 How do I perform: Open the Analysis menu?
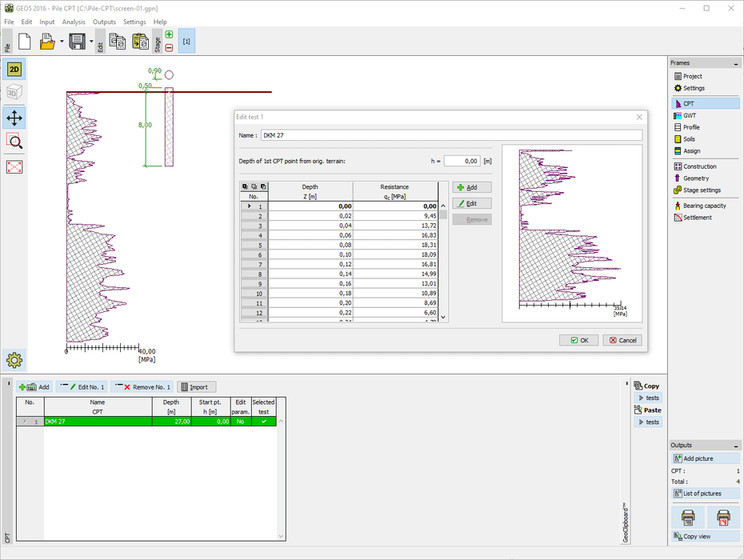(74, 22)
